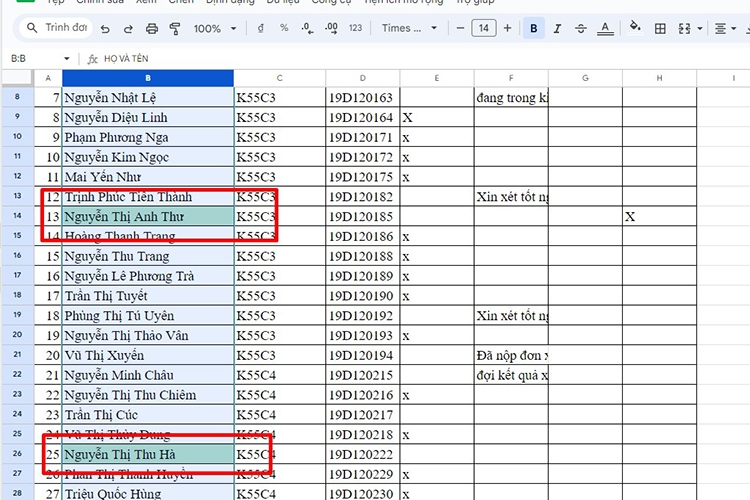Click cell Vũ Thị Xuyến

(x=148, y=355)
